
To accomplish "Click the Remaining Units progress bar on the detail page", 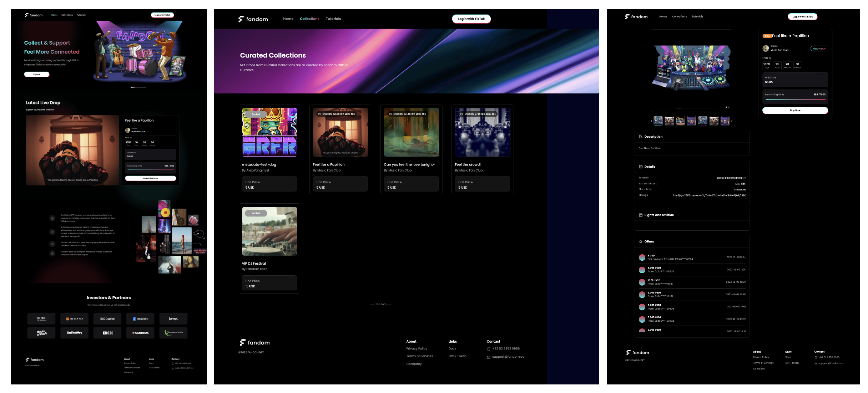I will pyautogui.click(x=795, y=99).
